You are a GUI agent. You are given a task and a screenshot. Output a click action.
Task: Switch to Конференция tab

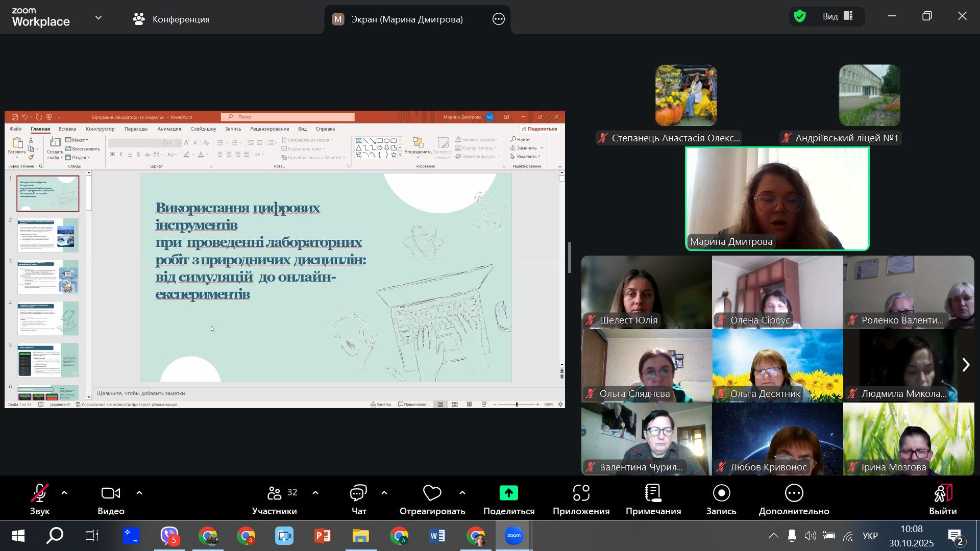pos(171,19)
